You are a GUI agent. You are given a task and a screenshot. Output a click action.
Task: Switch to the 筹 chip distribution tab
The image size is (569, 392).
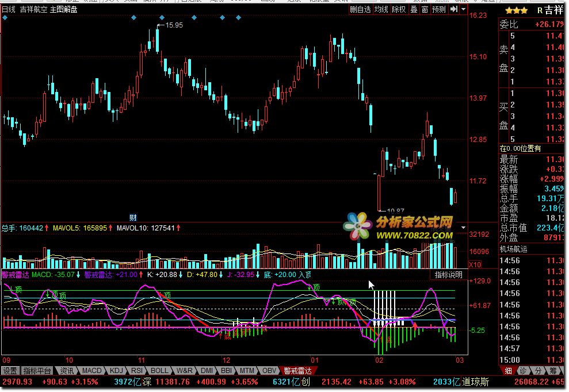553,371
